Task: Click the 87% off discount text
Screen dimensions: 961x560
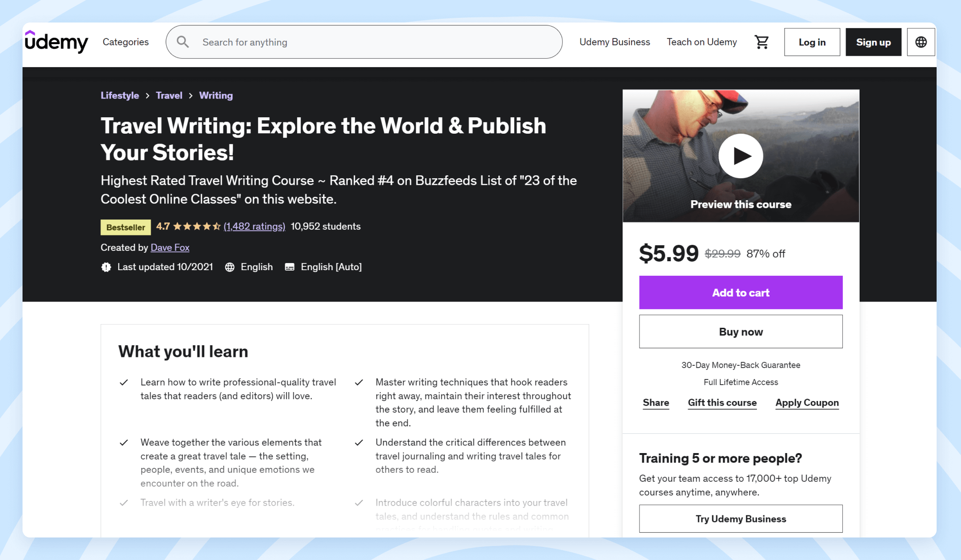Action: coord(766,254)
